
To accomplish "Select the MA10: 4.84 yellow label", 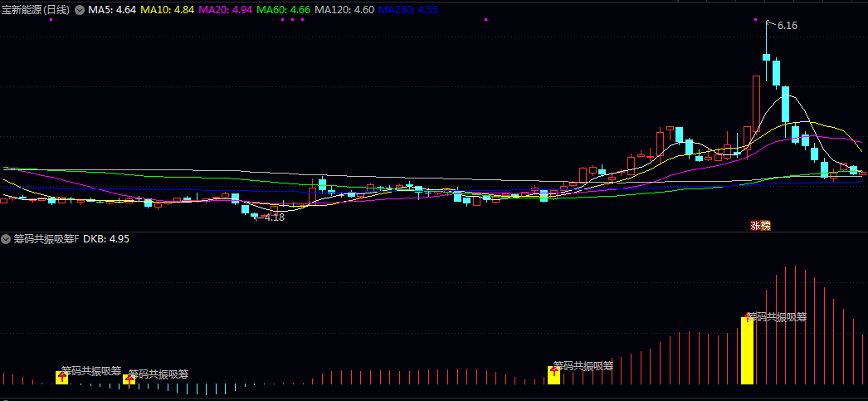I will click(x=167, y=10).
